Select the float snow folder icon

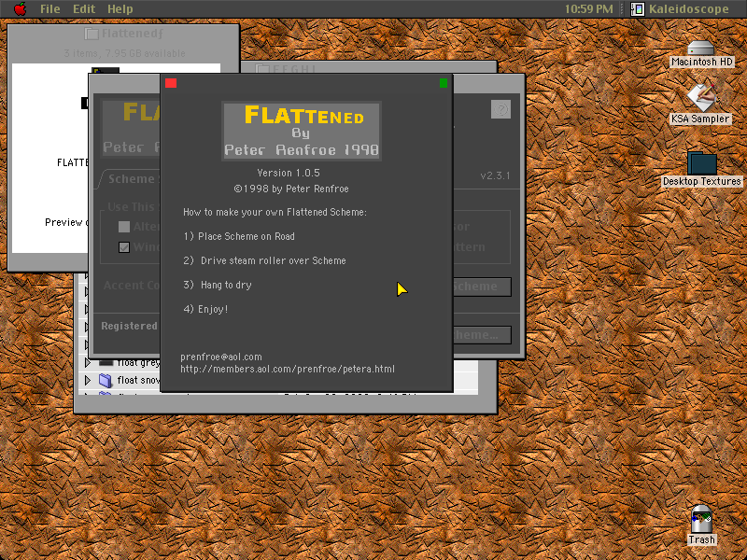coord(106,380)
